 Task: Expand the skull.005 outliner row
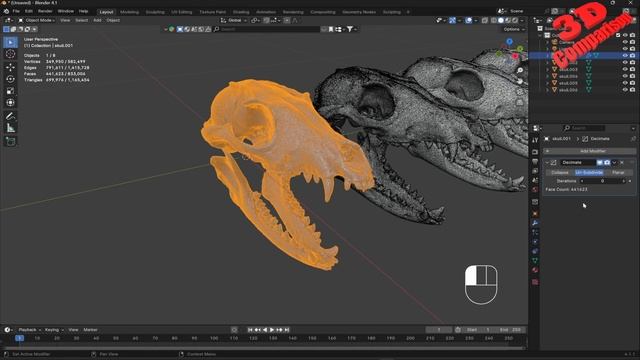(x=548, y=83)
